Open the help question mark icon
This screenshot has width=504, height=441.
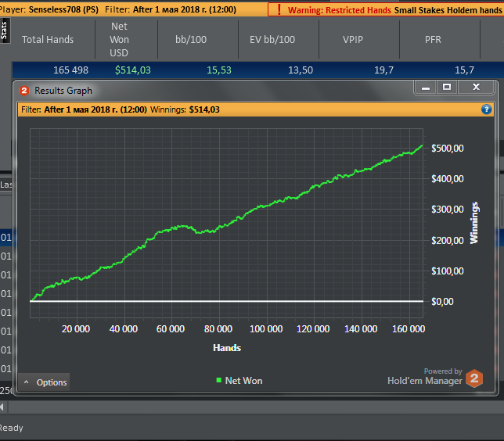coord(486,109)
